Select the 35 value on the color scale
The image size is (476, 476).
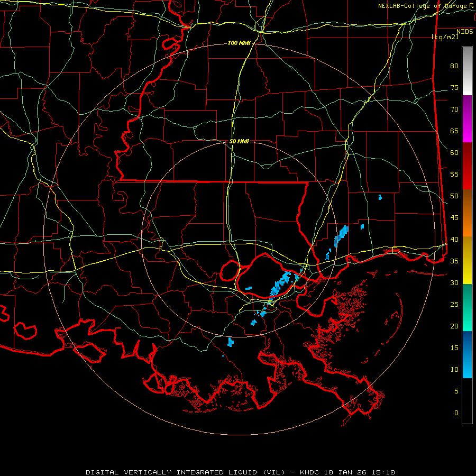pos(454,261)
